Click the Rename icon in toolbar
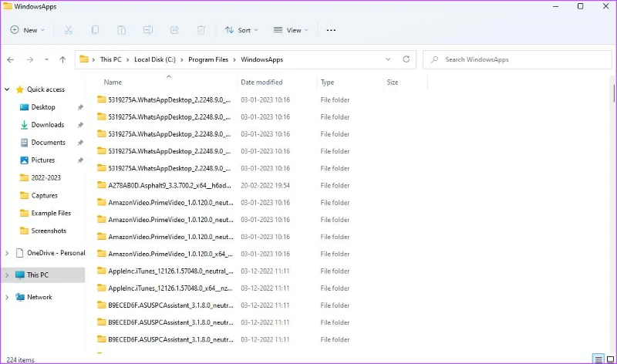The height and width of the screenshot is (364, 617). click(148, 30)
